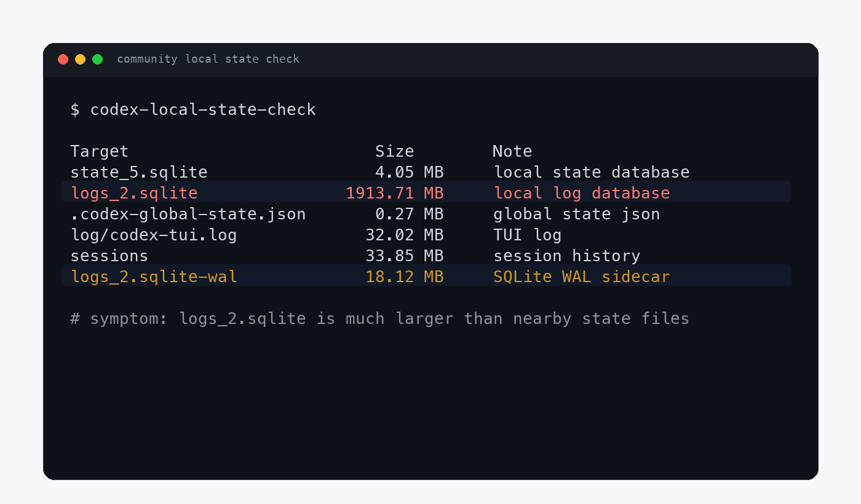
Task: Click the yellow minimize window dot
Action: click(80, 59)
